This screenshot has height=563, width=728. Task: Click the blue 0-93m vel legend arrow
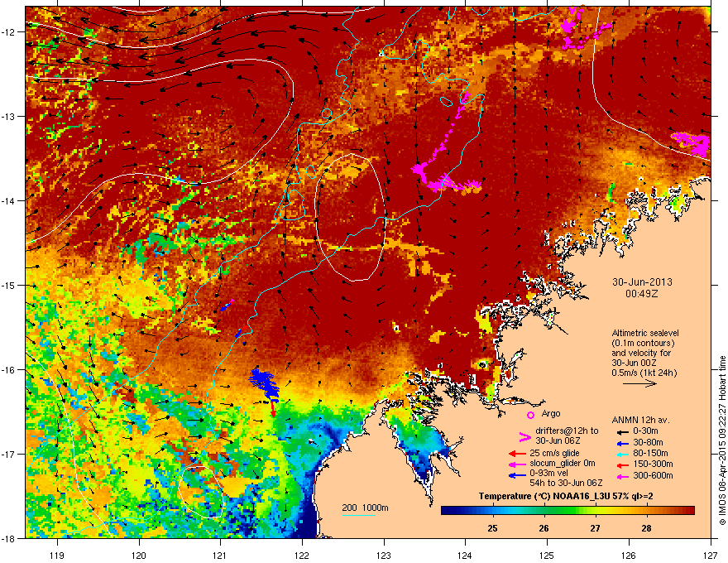tap(517, 475)
